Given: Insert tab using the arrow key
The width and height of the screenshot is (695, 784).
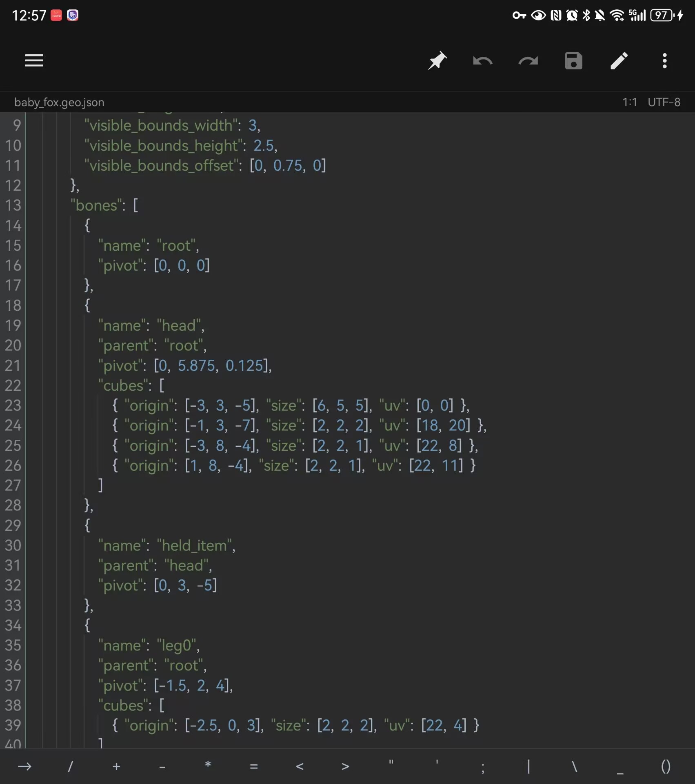Looking at the screenshot, I should point(24,766).
